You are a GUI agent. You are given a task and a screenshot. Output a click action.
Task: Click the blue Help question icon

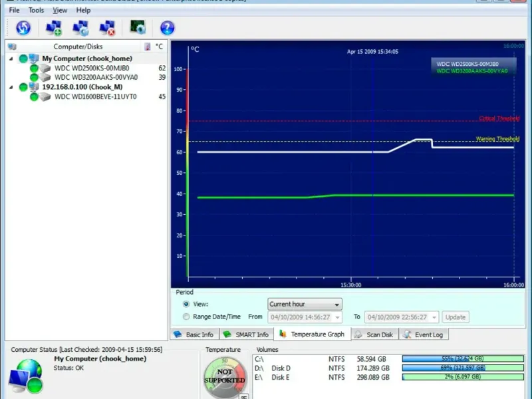[168, 28]
